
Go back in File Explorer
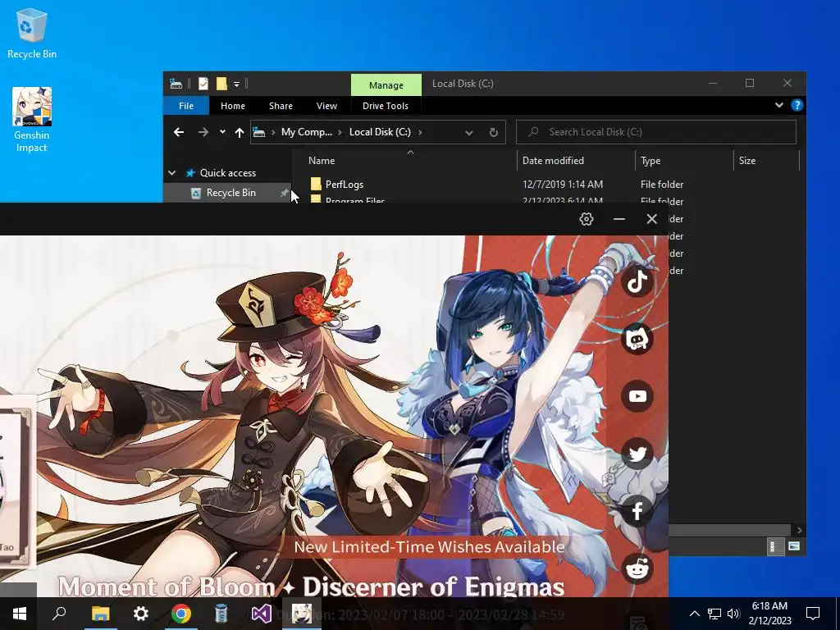click(179, 132)
